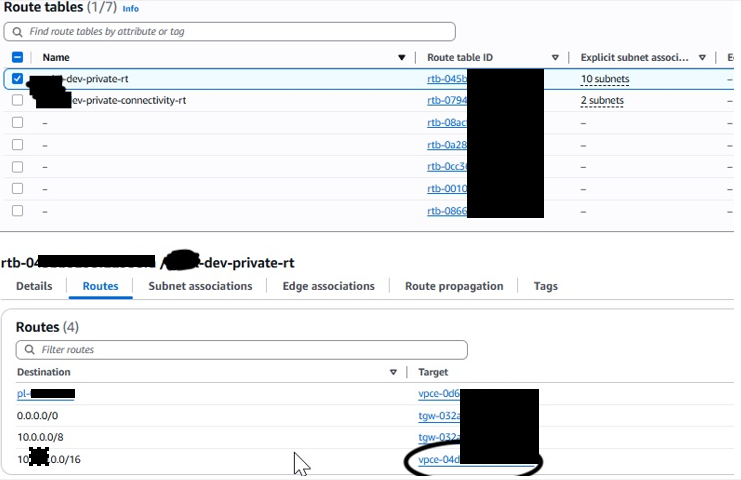Image resolution: width=741 pixels, height=480 pixels.
Task: Sort by Name column arrow
Action: [x=402, y=58]
